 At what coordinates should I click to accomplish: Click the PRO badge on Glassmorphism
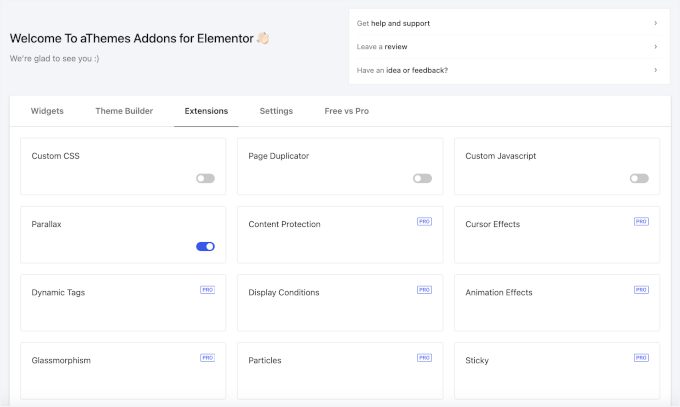click(207, 357)
